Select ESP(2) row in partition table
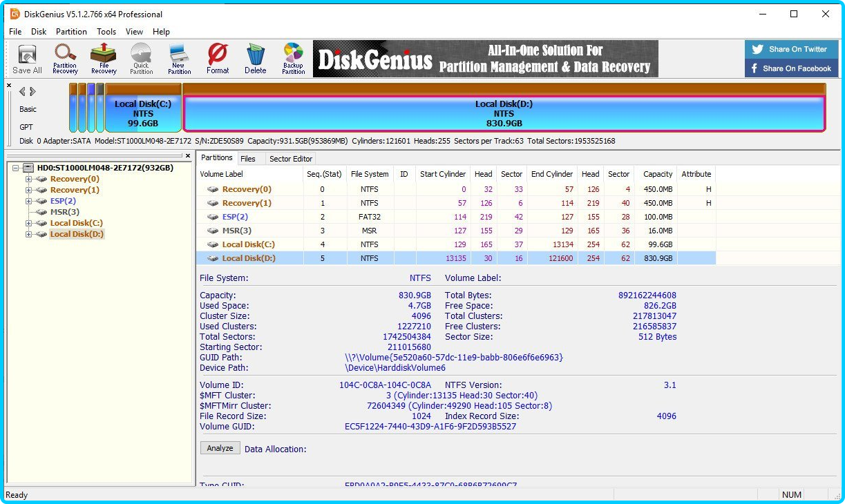The image size is (845, 504). (x=456, y=217)
